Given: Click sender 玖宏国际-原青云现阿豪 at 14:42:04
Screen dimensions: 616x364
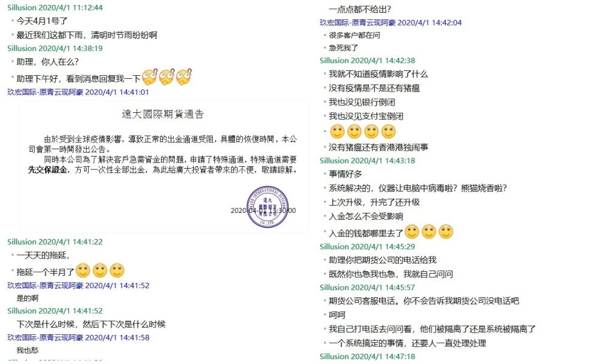Looking at the screenshot, I should (x=357, y=23).
